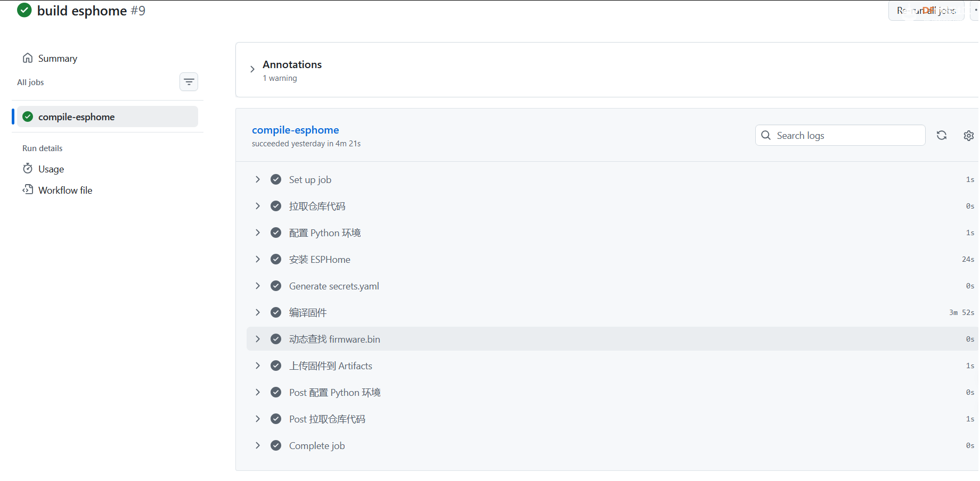Click the green success icon beside build esphome
This screenshot has height=481, width=980.
click(24, 10)
